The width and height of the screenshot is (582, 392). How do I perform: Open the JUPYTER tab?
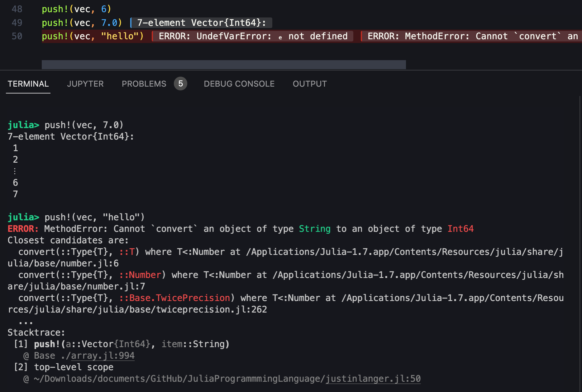coord(85,84)
